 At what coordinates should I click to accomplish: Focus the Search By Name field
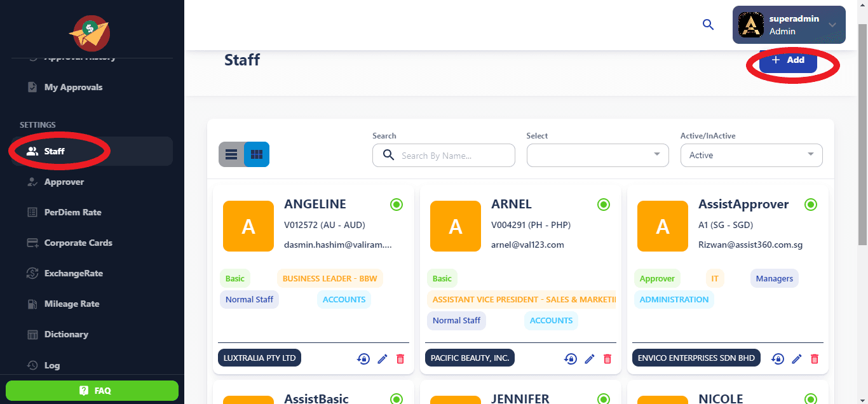click(x=452, y=156)
